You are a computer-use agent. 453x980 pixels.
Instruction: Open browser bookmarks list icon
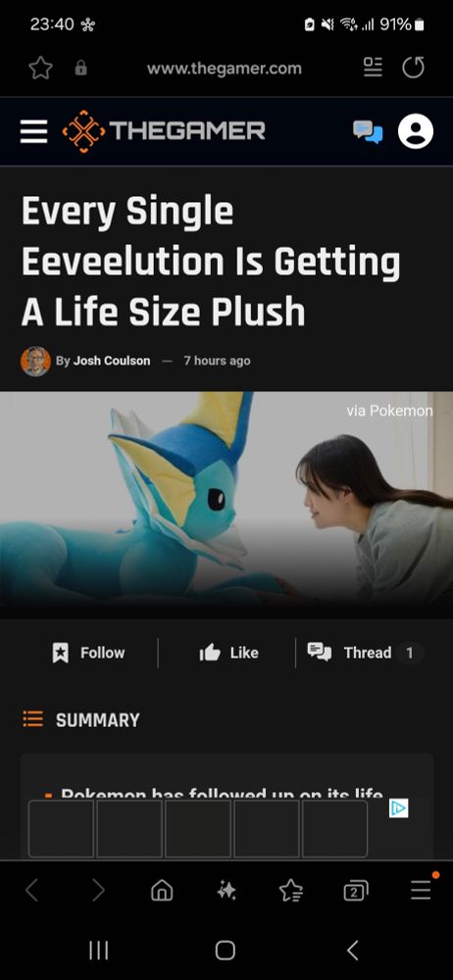pos(291,890)
